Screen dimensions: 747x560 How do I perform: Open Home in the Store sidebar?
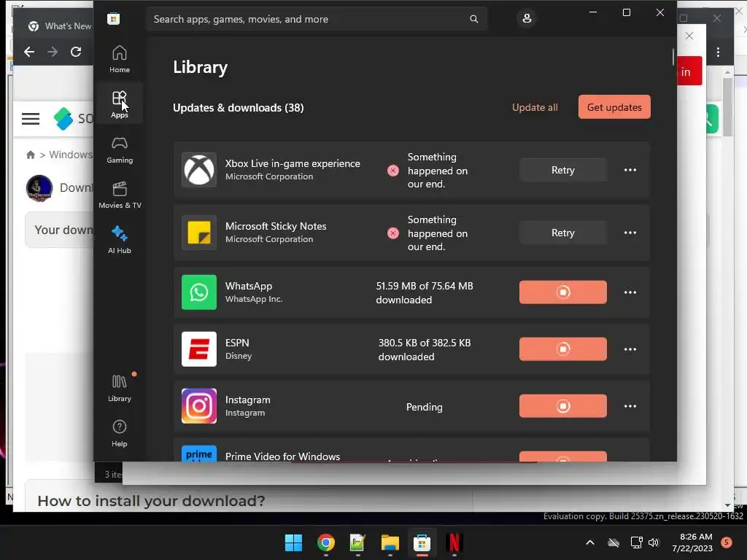(x=119, y=59)
